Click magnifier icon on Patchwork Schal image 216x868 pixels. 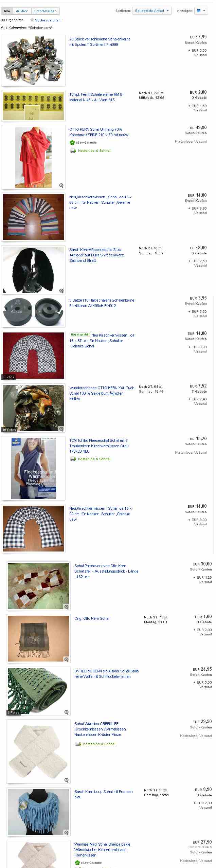pyautogui.click(x=67, y=607)
